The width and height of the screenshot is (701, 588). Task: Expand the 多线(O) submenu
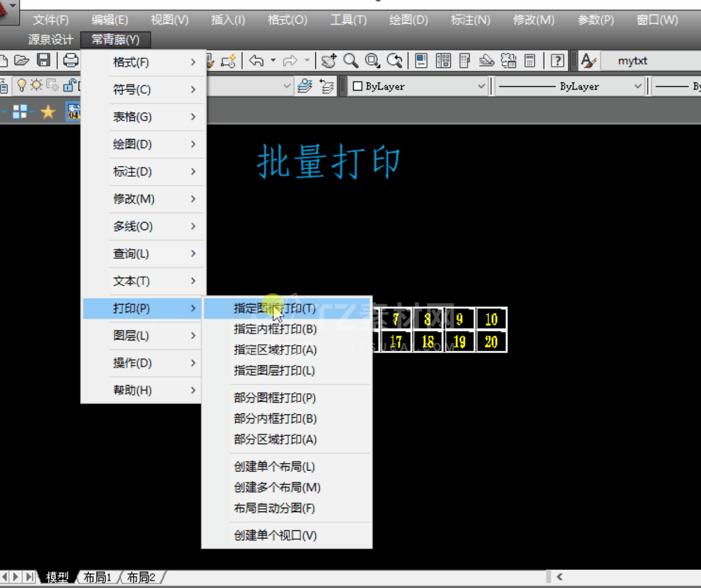pyautogui.click(x=144, y=226)
